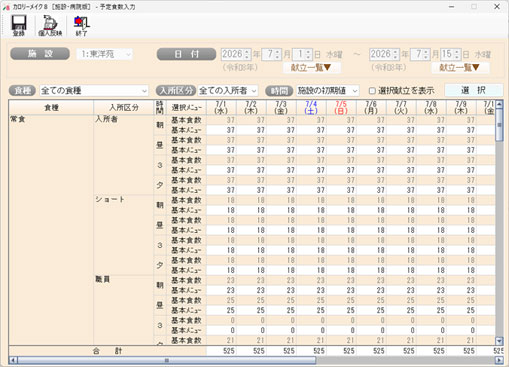Click vertical scrollbar down arrow
The height and width of the screenshot is (367, 509).
(499, 341)
